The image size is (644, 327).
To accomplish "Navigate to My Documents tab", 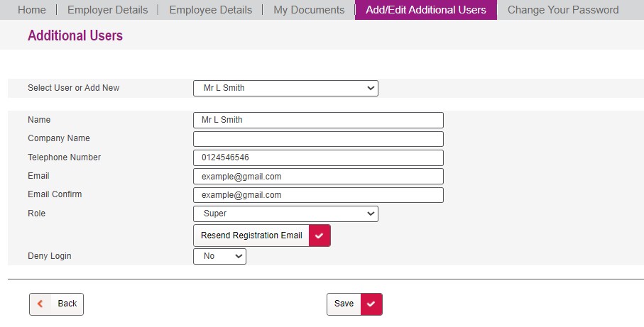I will [x=309, y=10].
